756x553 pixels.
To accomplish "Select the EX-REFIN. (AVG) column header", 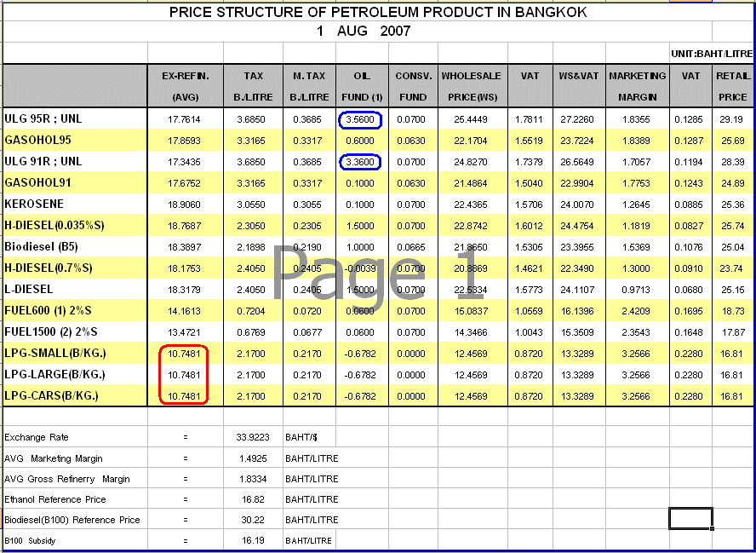I will click(185, 85).
